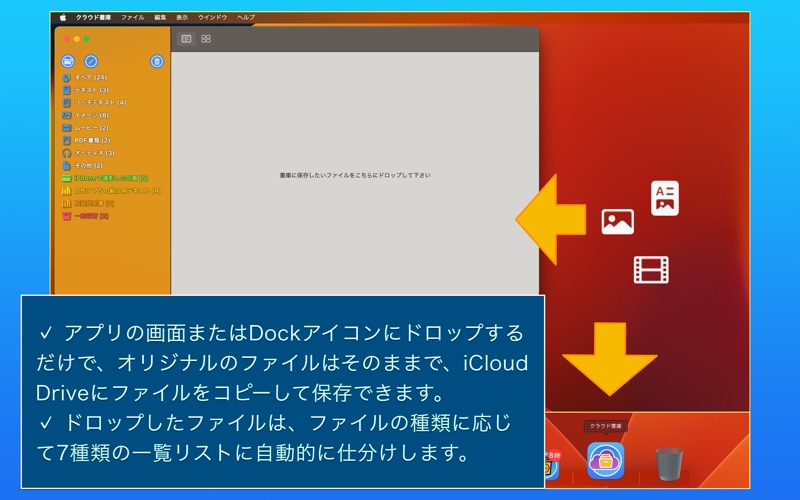Image resolution: width=800 pixels, height=500 pixels.
Task: Open the red box folder row
Action: coord(85,216)
